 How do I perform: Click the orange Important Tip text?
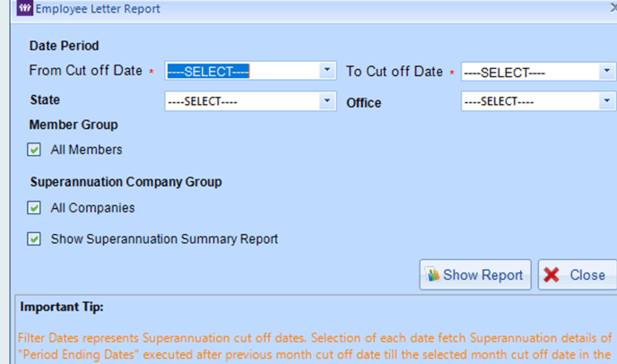pos(315,346)
